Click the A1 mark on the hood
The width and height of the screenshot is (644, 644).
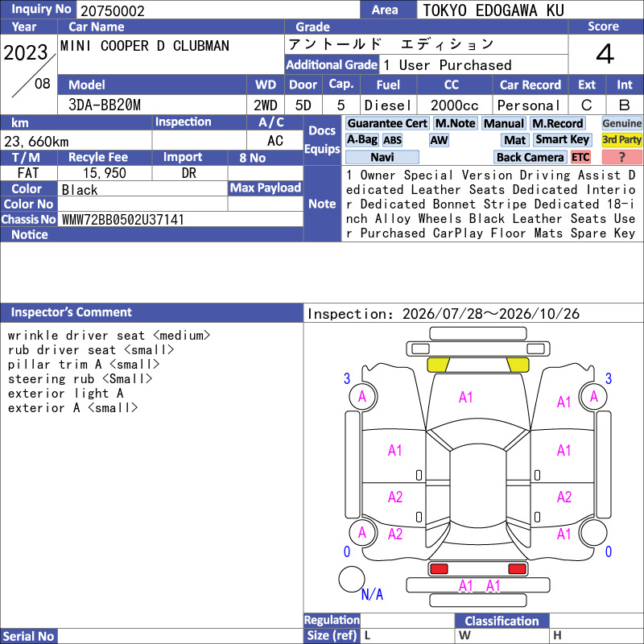[x=465, y=397]
